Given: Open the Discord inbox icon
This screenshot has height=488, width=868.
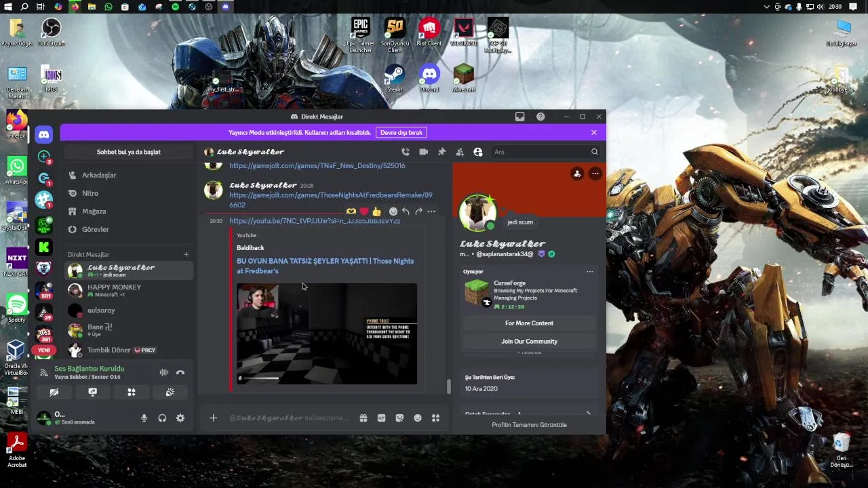Looking at the screenshot, I should [x=519, y=117].
